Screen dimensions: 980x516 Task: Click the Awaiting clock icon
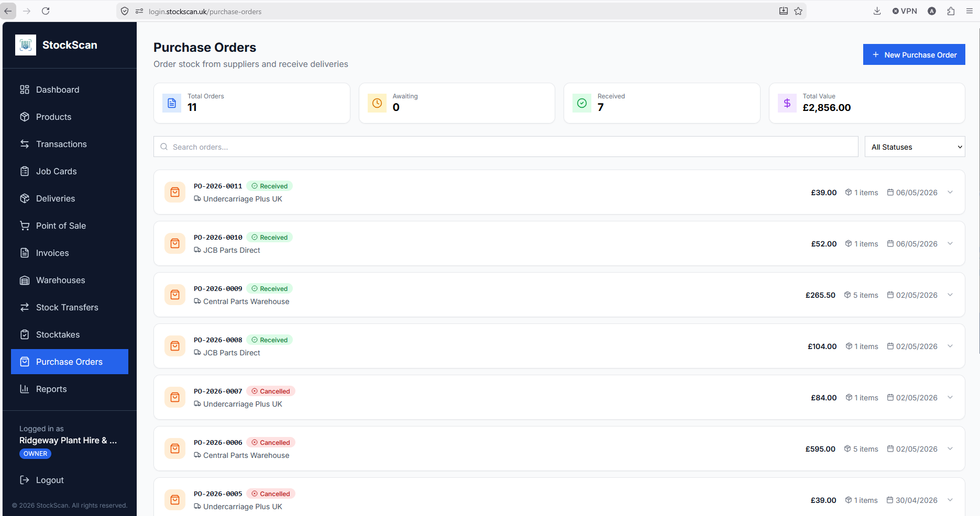pyautogui.click(x=377, y=103)
